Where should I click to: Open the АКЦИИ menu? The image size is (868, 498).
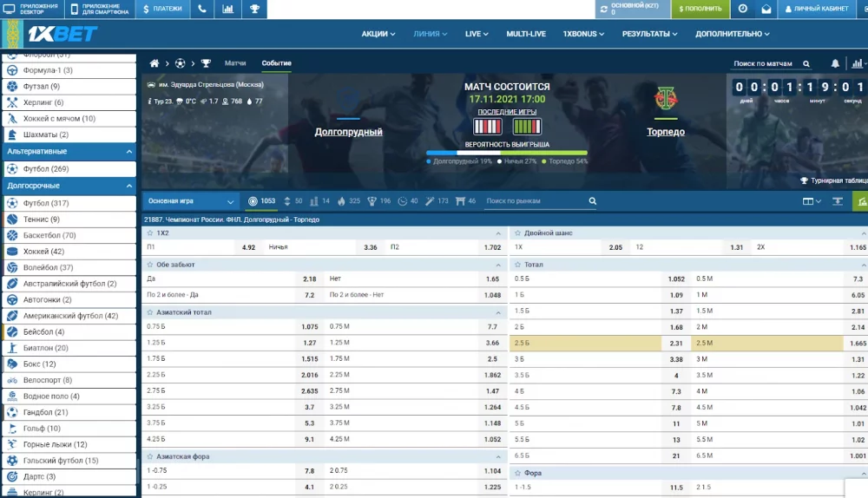click(378, 34)
